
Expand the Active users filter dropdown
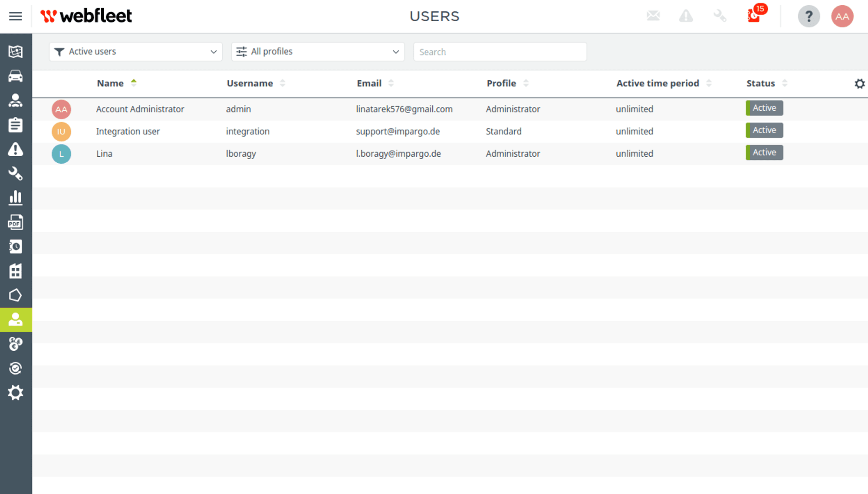136,52
